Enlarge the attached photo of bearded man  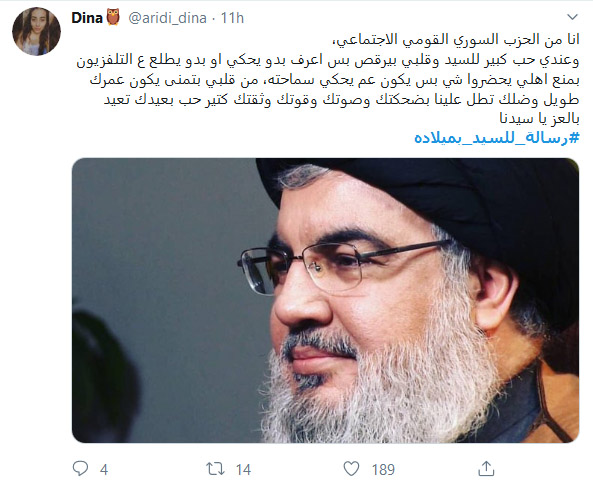click(x=325, y=300)
